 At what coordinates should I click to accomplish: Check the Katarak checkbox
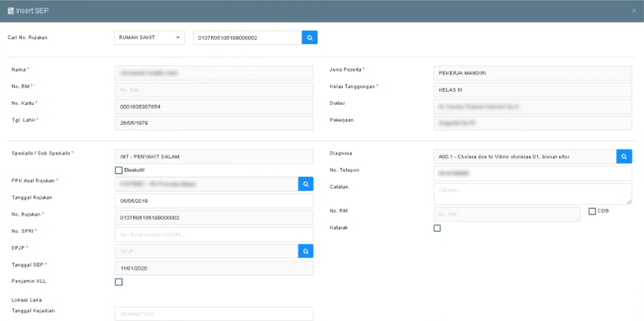437,228
